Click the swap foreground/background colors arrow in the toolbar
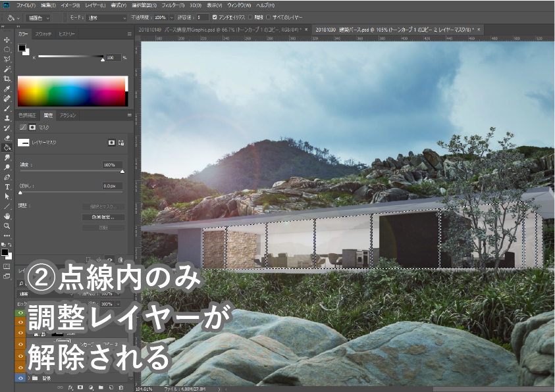Screen dimensions: 555x392 (x=10, y=245)
